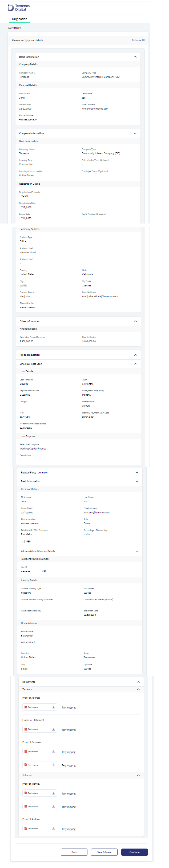Collapse the Documents section
169x868 pixels.
click(x=138, y=682)
